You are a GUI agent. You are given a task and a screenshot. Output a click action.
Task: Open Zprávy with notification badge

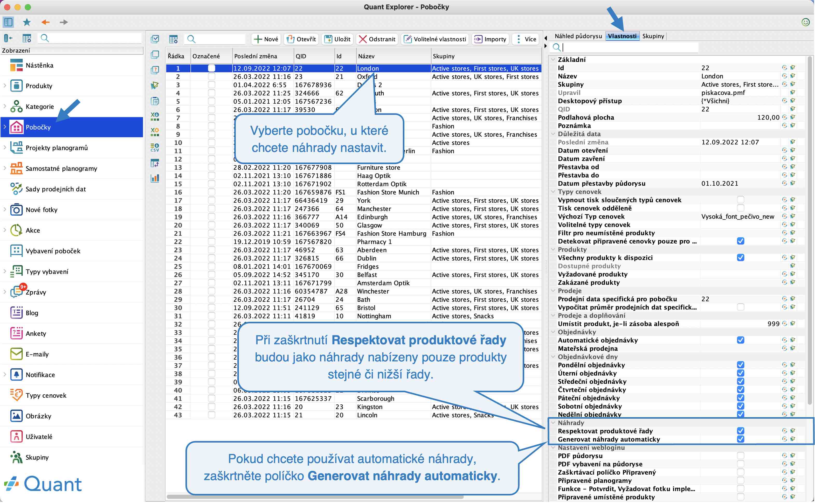[x=36, y=293]
